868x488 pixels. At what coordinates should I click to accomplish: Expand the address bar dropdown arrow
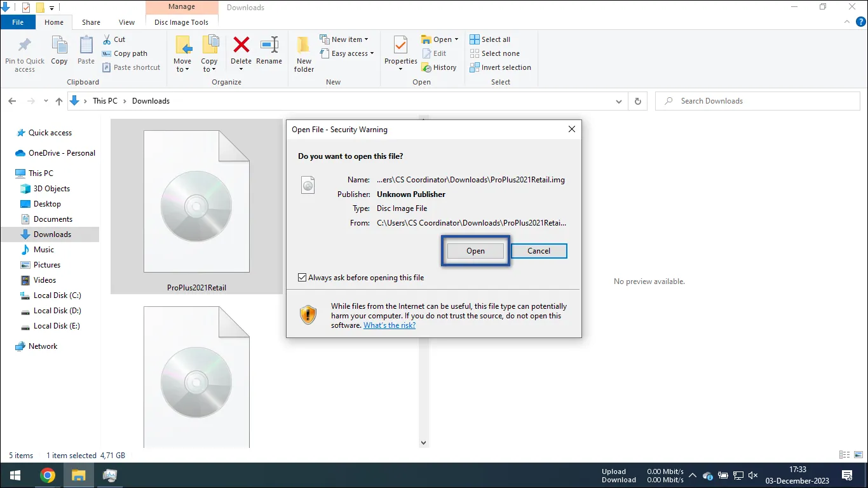click(x=618, y=100)
